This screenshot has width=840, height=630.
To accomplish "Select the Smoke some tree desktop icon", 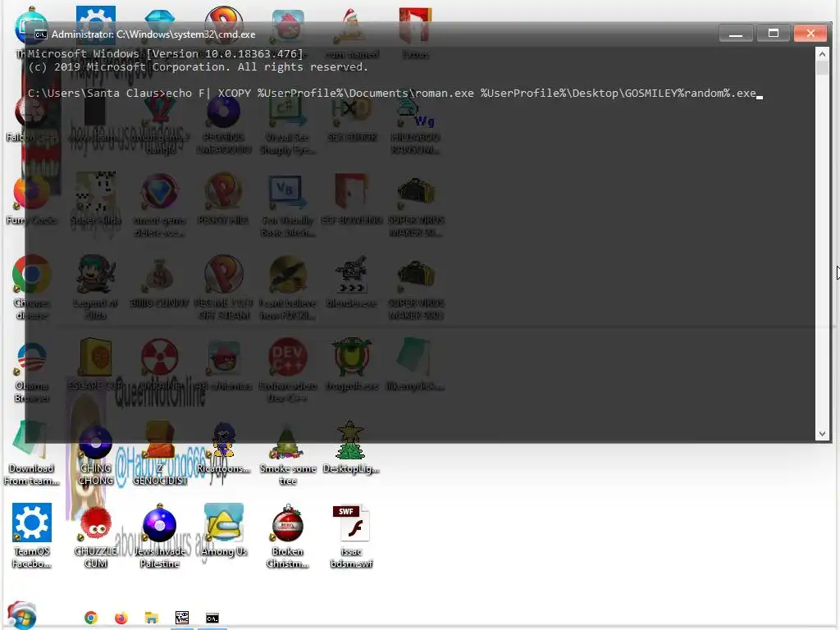I will coord(288,454).
